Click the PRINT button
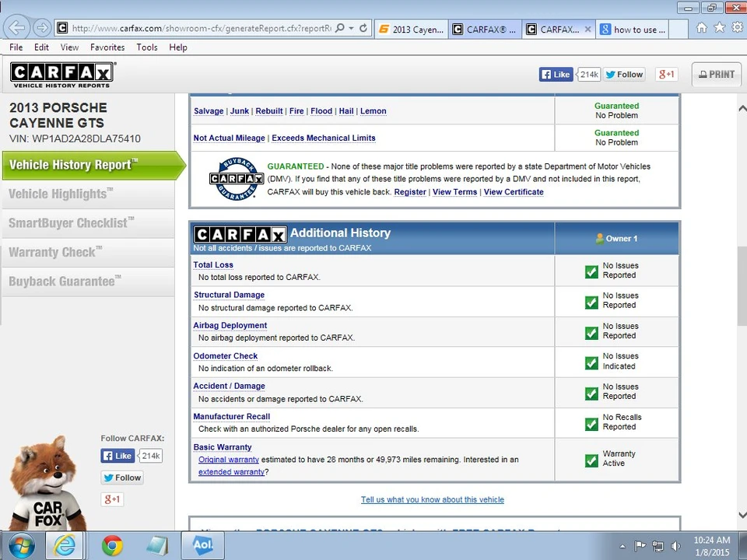Screen dimensions: 747x560 click(x=717, y=75)
